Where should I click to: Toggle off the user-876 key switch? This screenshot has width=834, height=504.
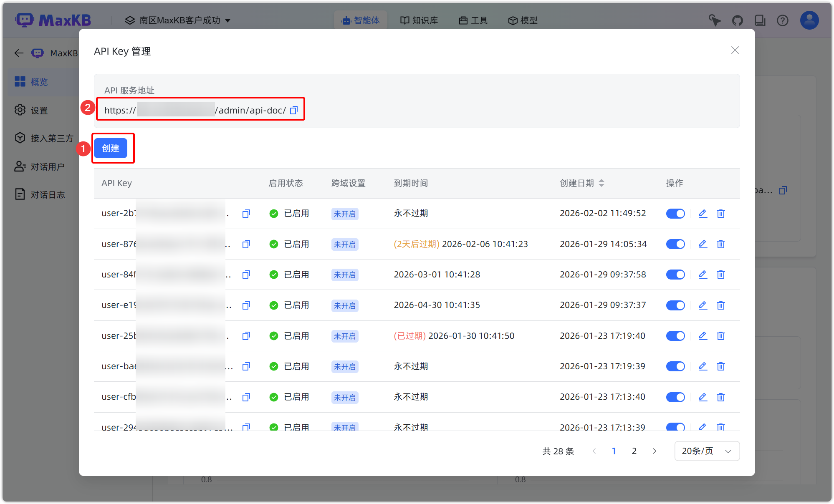(x=675, y=244)
